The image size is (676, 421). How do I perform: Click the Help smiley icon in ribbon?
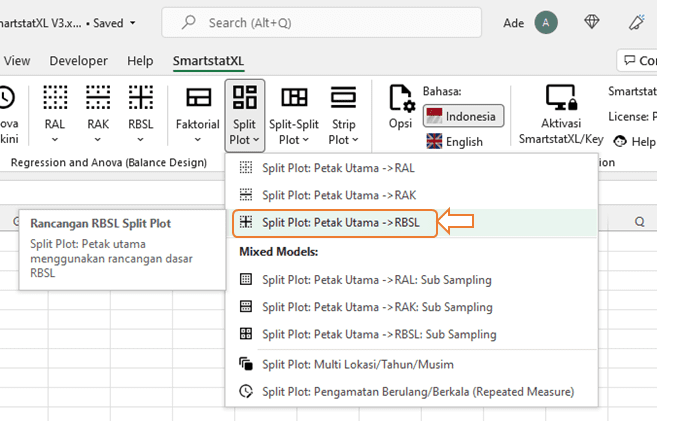620,141
